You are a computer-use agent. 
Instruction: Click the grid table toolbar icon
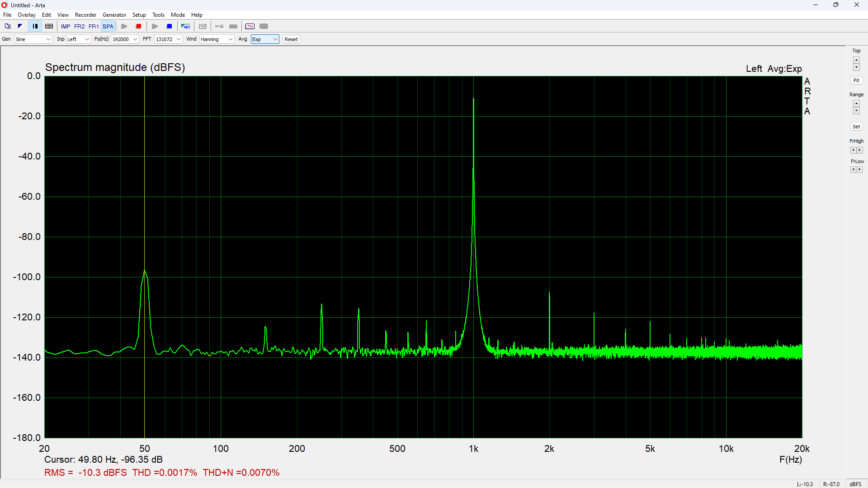(x=49, y=26)
